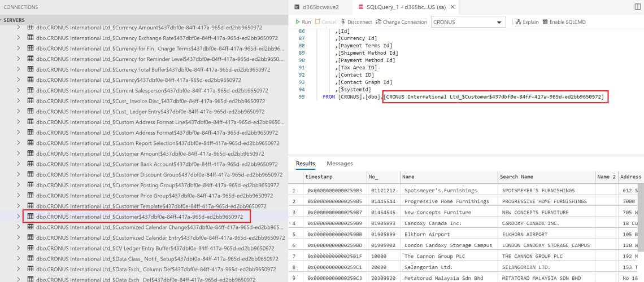Click the $Currency for Fin_ Charge Terms table icon

30,49
